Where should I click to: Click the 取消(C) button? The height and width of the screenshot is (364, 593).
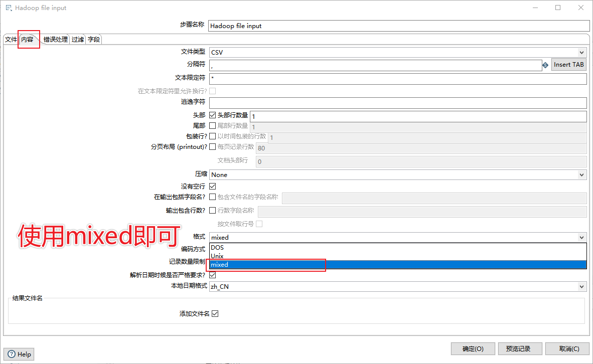pyautogui.click(x=567, y=349)
